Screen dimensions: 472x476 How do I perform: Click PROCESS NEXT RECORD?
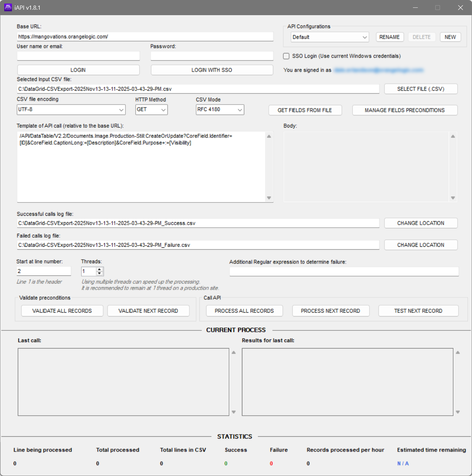330,311
